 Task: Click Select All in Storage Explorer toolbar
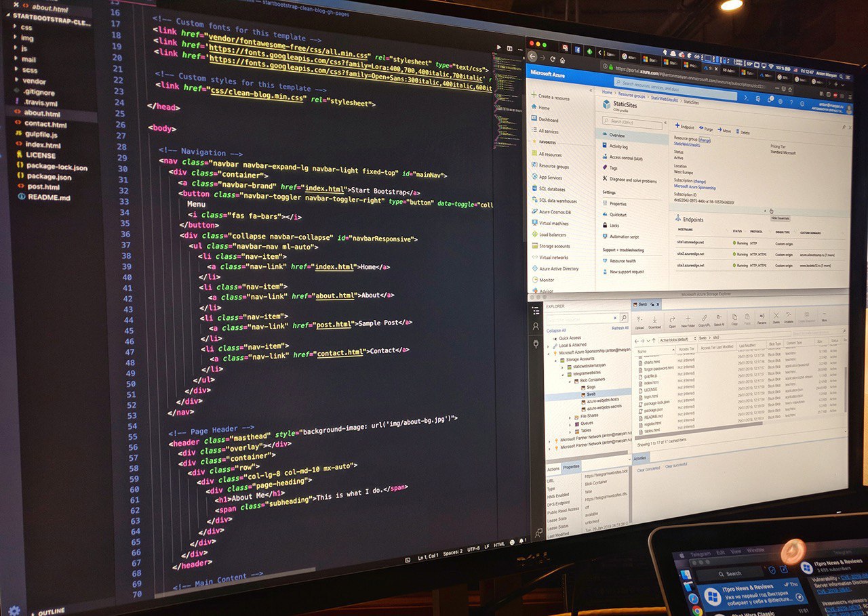pos(719,320)
